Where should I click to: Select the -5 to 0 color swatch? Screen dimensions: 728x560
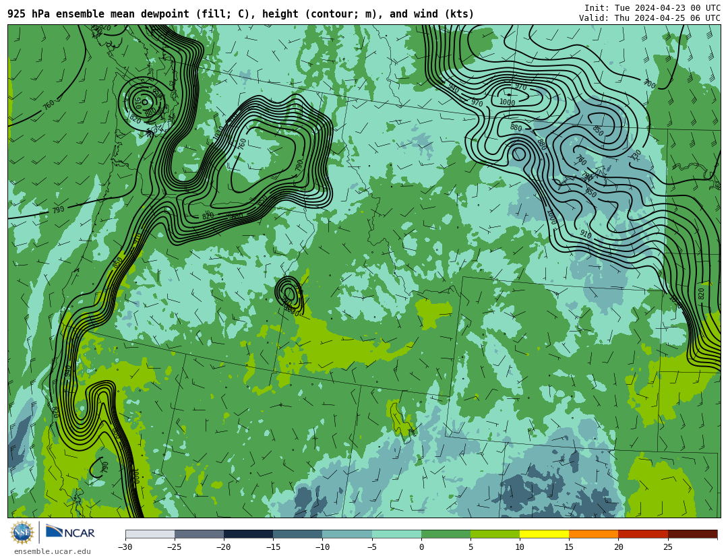click(396, 534)
